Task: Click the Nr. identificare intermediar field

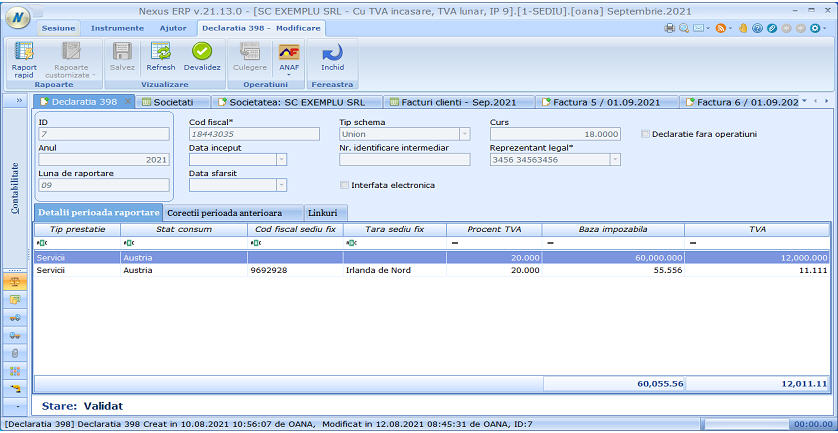Action: pyautogui.click(x=405, y=159)
